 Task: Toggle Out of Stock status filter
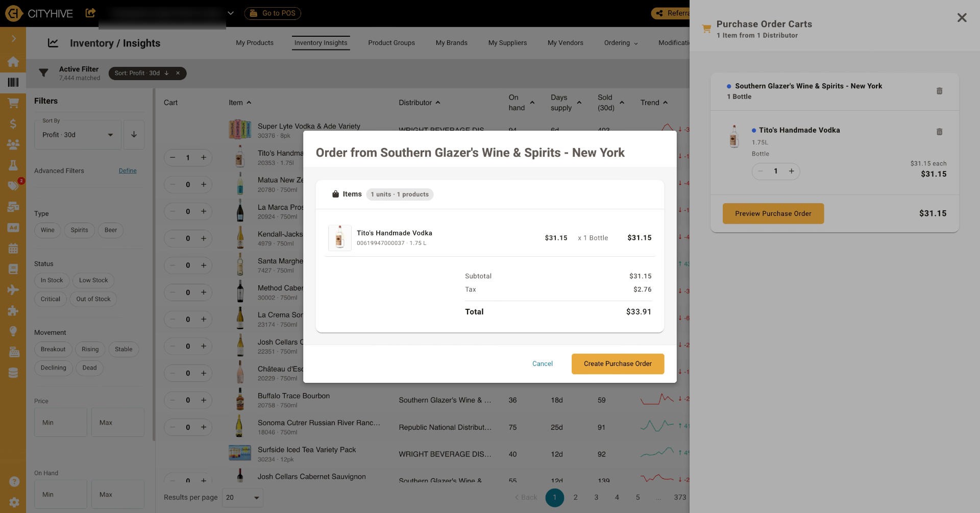coord(93,299)
